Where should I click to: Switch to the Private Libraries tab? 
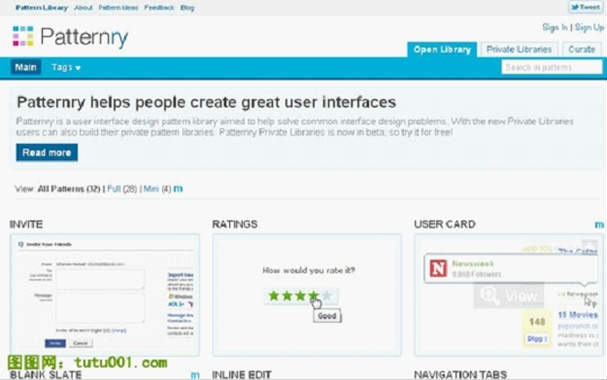coord(519,50)
